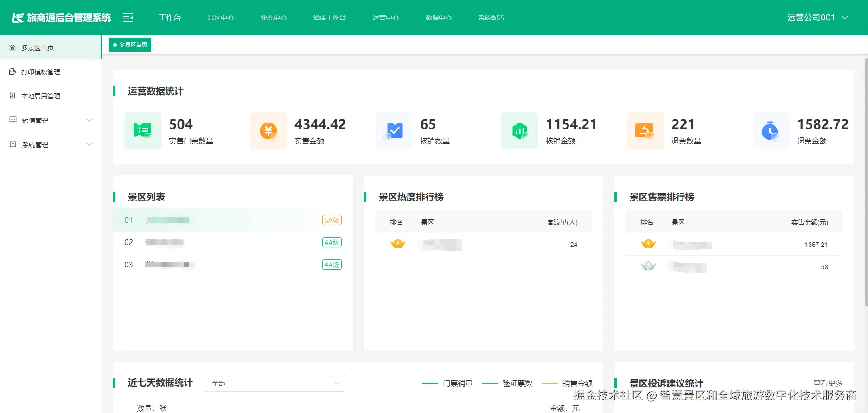
Task: Select scenic area row 03 in 景区列表
Action: [233, 265]
